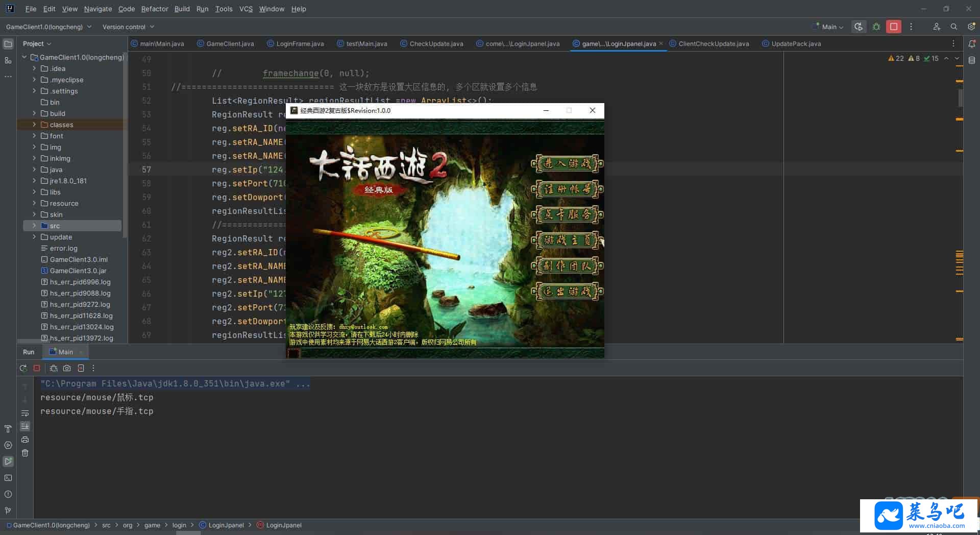
Task: Open the Project view selector dropdown
Action: pyautogui.click(x=37, y=44)
